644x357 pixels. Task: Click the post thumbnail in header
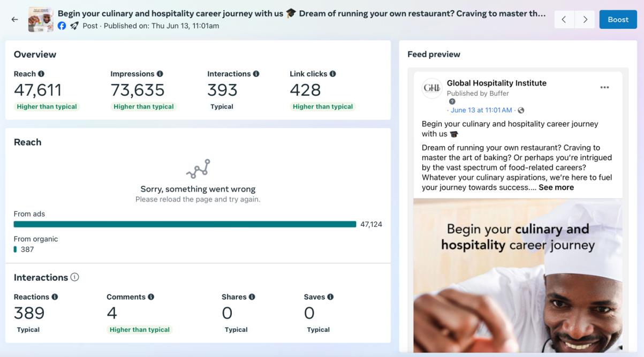point(41,19)
